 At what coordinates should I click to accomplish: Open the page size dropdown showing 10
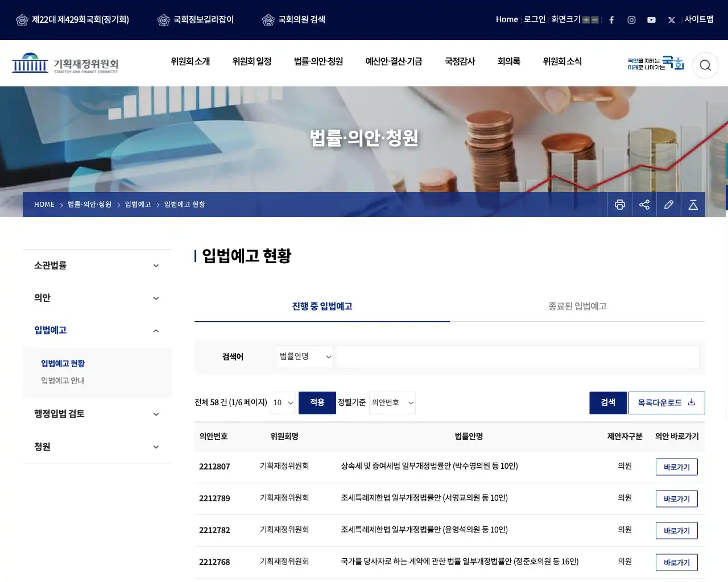[283, 403]
